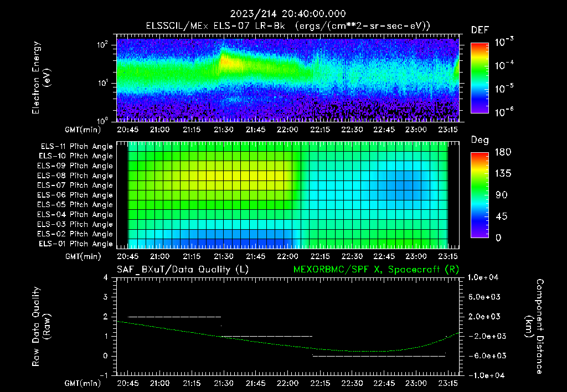Click 21:15 on the data quality time axis
Image resolution: width=567 pixels, height=392 pixels.
pyautogui.click(x=192, y=383)
